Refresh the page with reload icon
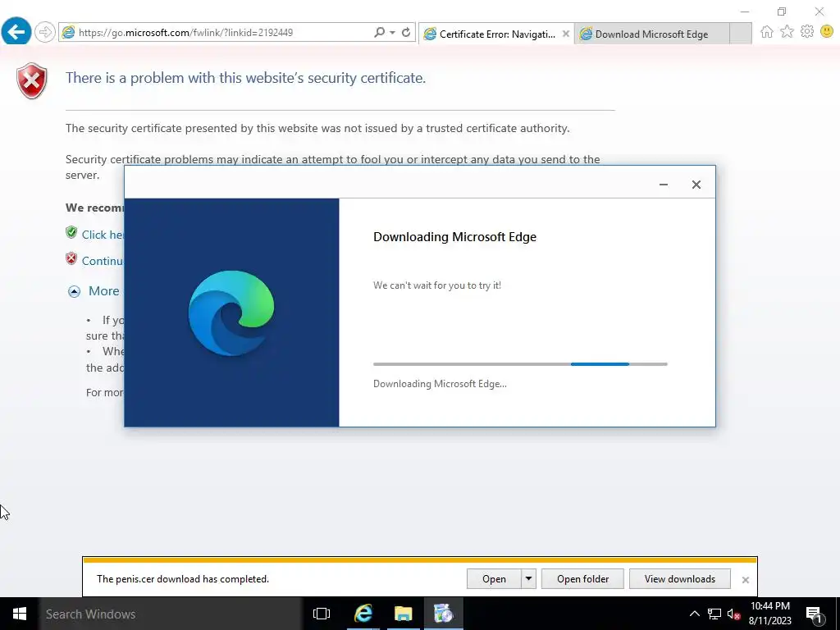Image resolution: width=840 pixels, height=630 pixels. (406, 32)
